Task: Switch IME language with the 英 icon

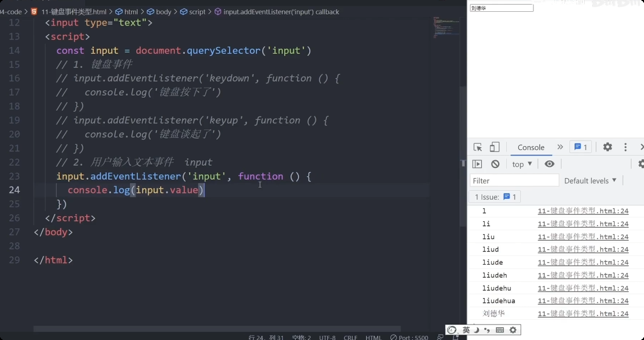Action: [466, 330]
